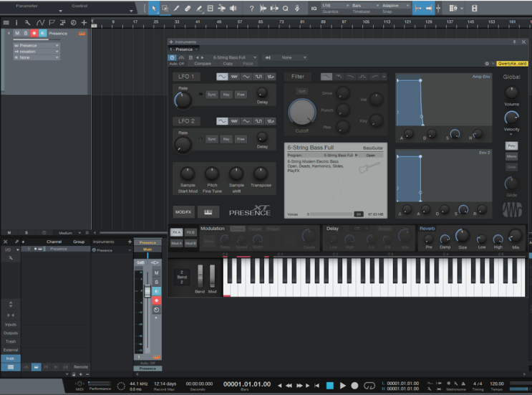This screenshot has width=532, height=395.
Task: Select the Arrow tool in the toolbar
Action: click(x=153, y=9)
